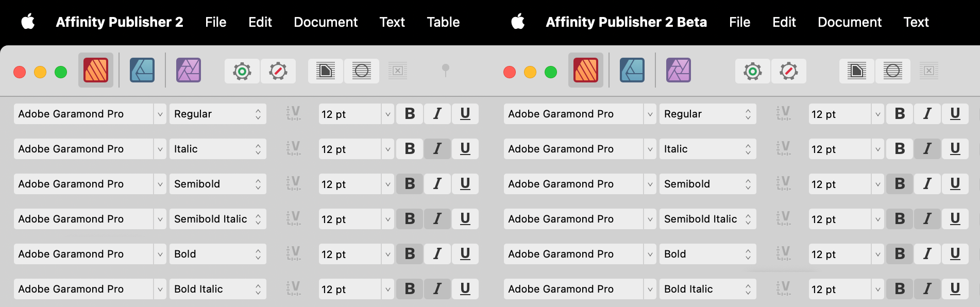Click font name field, Bold Italic row, Beta
The height and width of the screenshot is (307, 980).
pyautogui.click(x=573, y=289)
